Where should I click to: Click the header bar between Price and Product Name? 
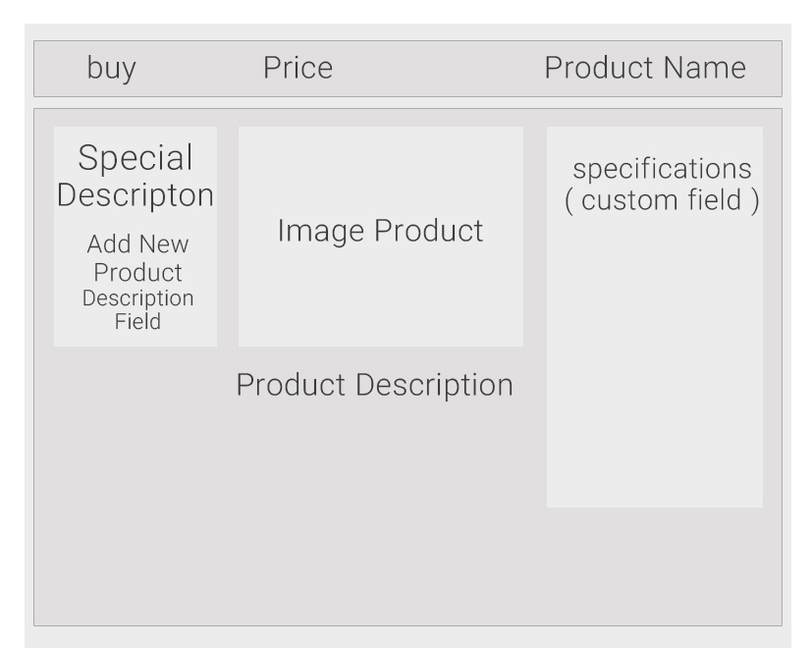pyautogui.click(x=438, y=69)
